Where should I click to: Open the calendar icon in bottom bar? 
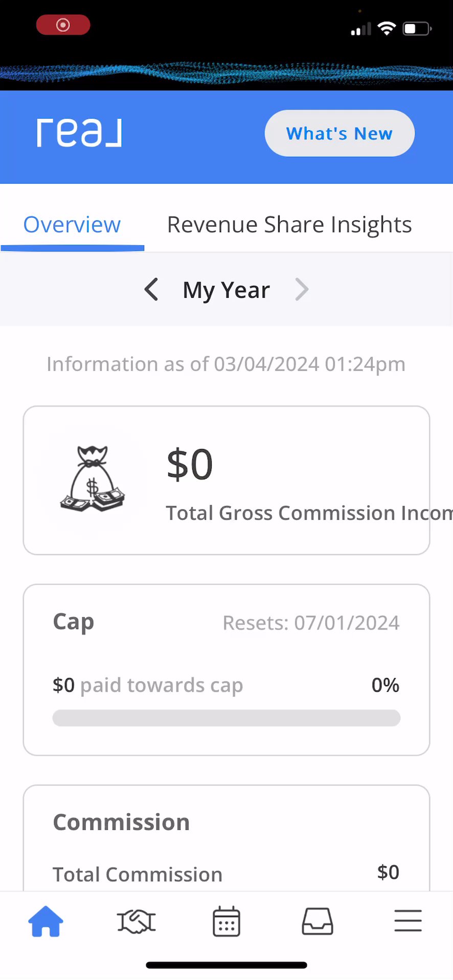[227, 921]
